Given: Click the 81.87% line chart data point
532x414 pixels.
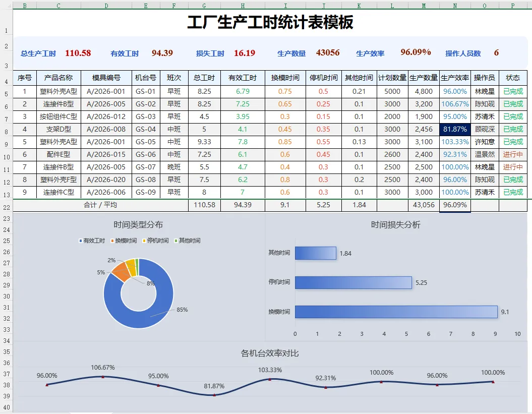Looking at the screenshot, I should click(214, 395).
